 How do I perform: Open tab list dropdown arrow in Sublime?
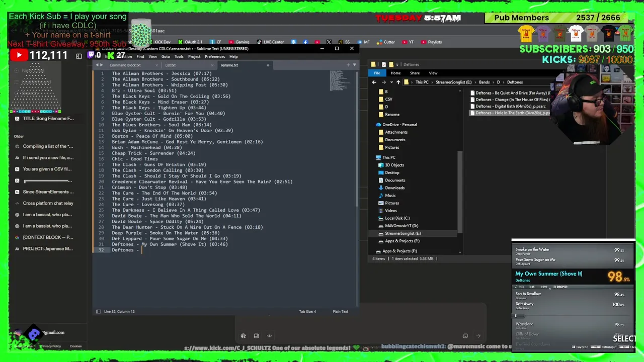[354, 65]
